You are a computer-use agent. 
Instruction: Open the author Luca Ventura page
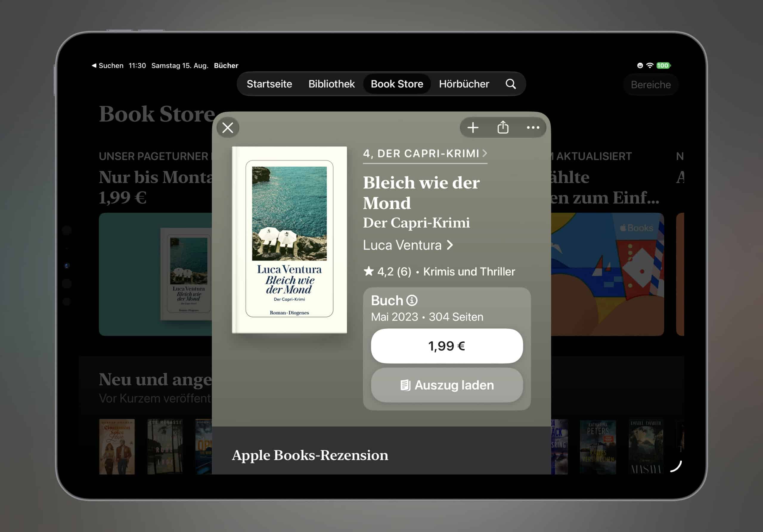408,245
